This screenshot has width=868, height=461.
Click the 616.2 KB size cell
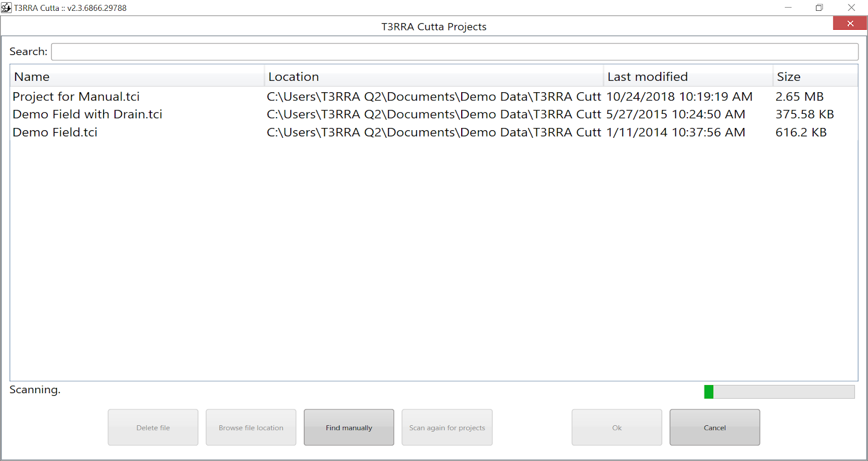pyautogui.click(x=801, y=132)
